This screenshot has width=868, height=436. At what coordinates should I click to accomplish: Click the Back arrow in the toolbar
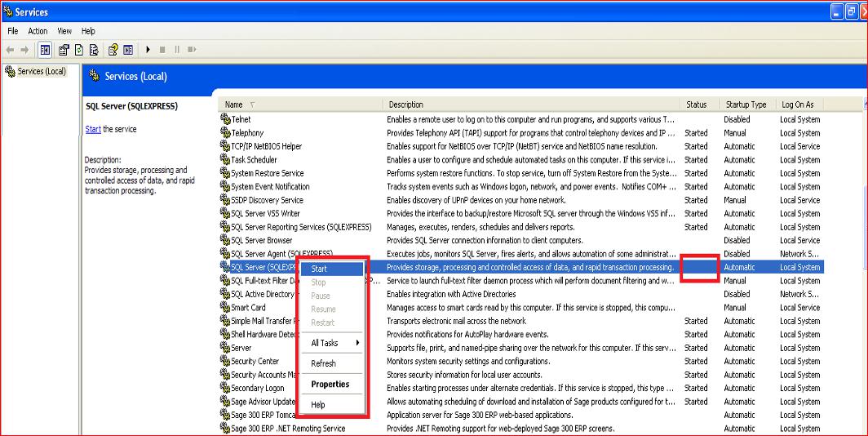coord(10,50)
